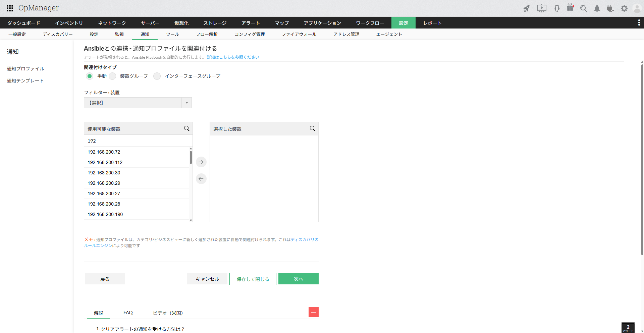Open the アドレス管理 sub-tab

coord(346,34)
